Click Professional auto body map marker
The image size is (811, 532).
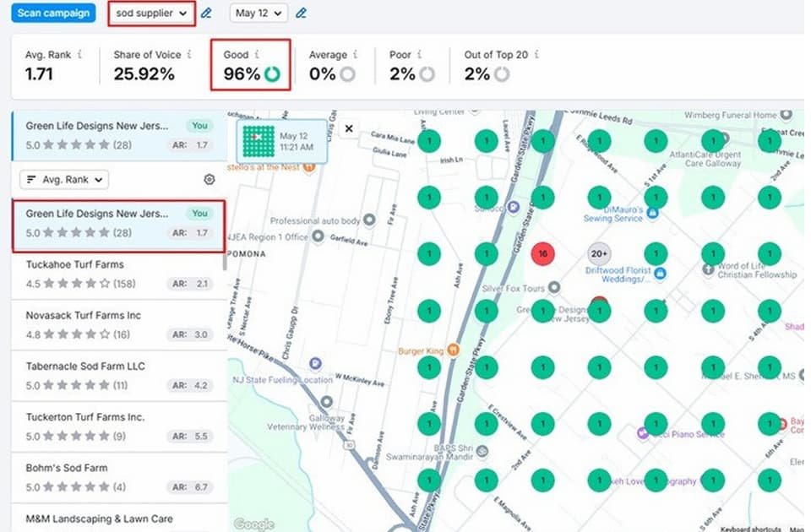[x=369, y=220]
